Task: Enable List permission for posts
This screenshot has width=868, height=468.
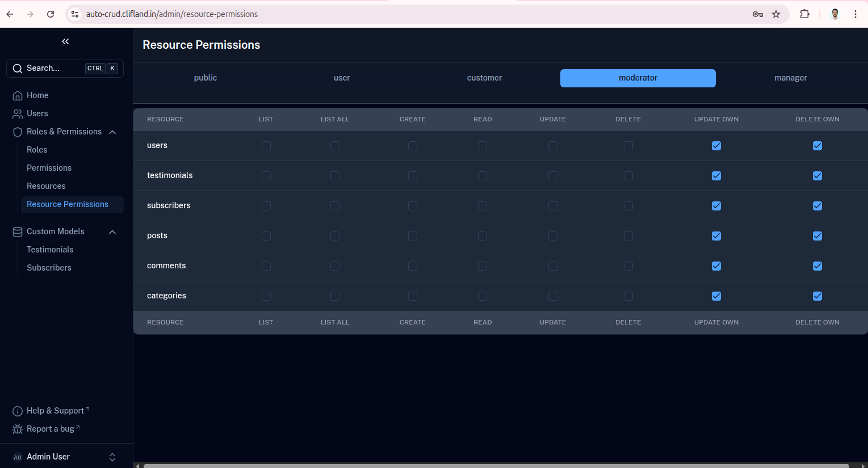Action: [266, 236]
